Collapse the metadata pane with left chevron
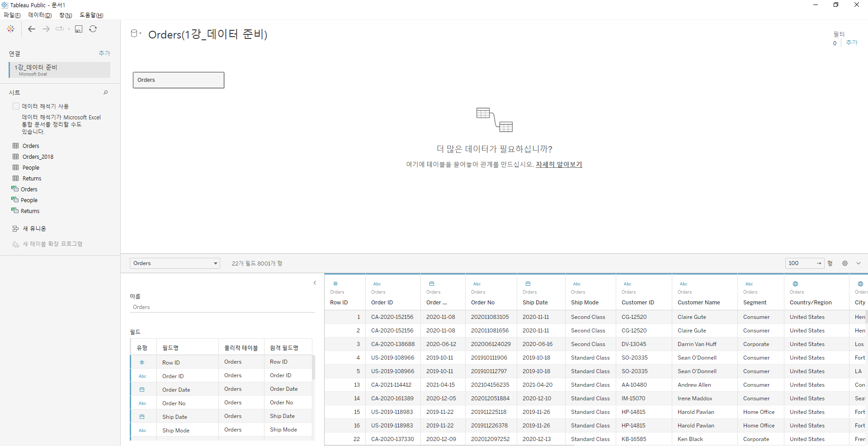The height and width of the screenshot is (446, 868). coord(315,283)
